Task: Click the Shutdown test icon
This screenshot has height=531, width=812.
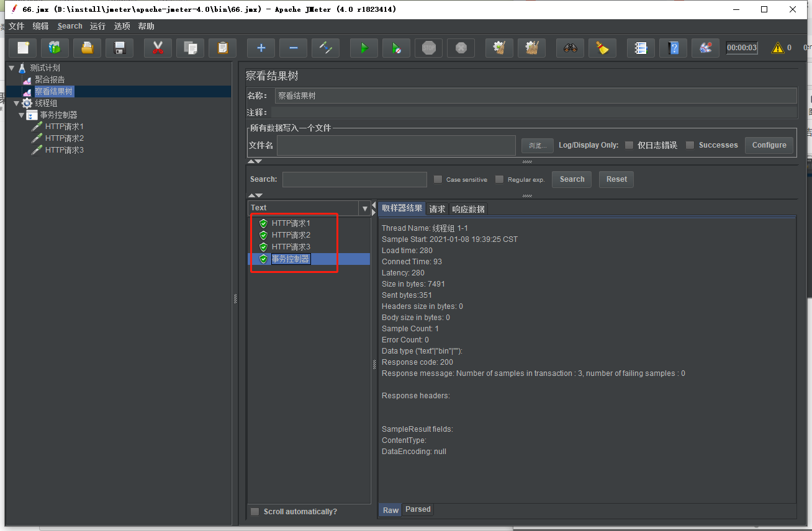Action: 461,48
